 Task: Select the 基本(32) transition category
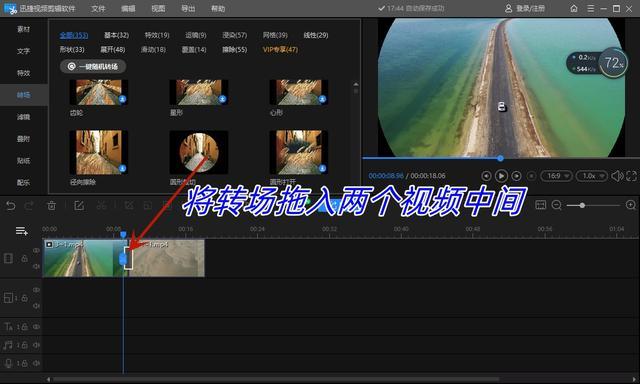(116, 35)
